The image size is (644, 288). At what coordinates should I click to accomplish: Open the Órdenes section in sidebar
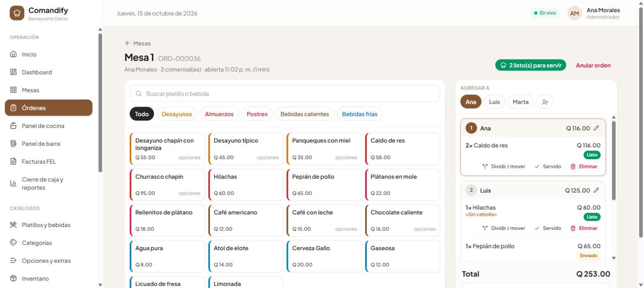pyautogui.click(x=48, y=108)
